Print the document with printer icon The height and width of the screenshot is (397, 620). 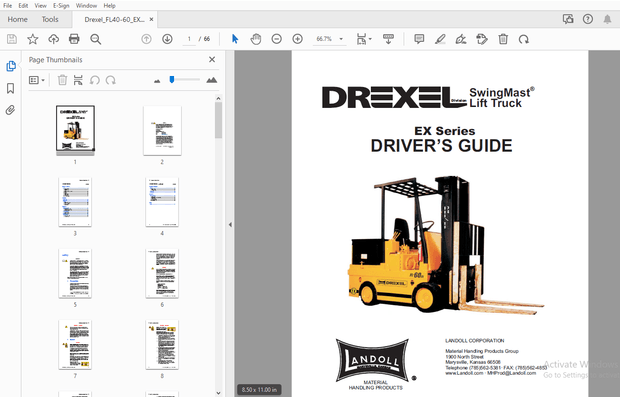[74, 39]
